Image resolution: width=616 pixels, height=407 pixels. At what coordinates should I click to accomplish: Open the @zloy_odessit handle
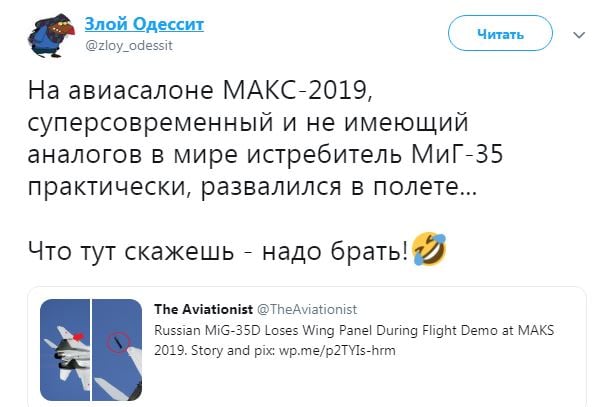pyautogui.click(x=129, y=46)
